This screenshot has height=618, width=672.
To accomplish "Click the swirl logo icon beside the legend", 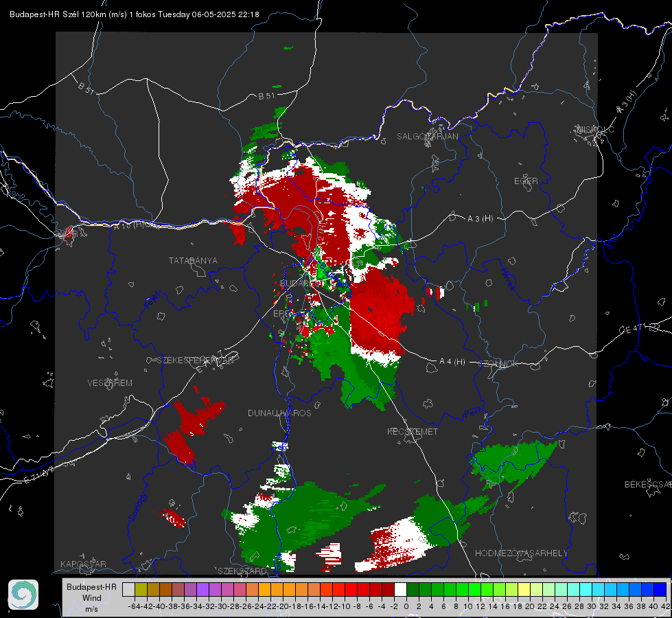I will click(x=23, y=595).
